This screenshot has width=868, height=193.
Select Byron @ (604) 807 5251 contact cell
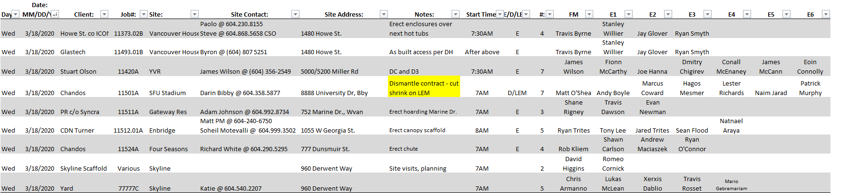(x=233, y=52)
